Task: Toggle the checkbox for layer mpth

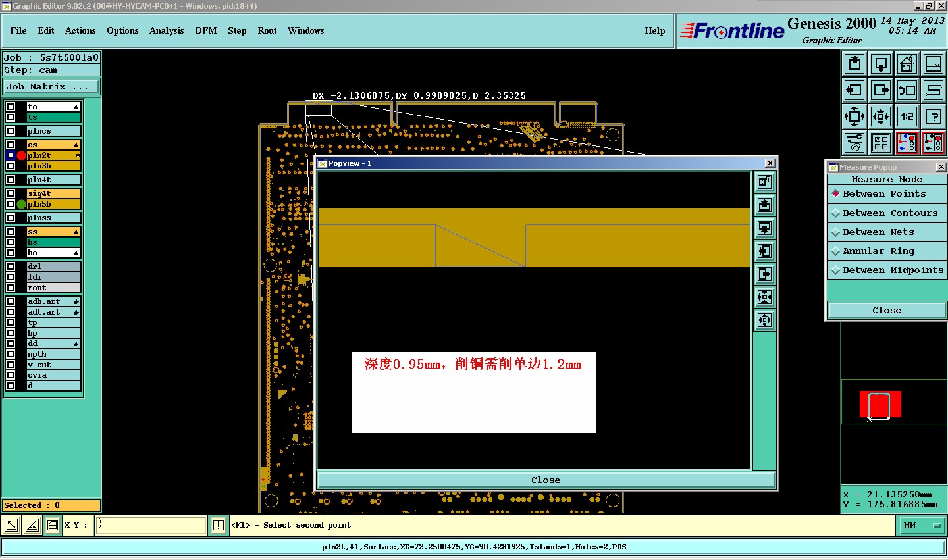Action: [x=11, y=354]
